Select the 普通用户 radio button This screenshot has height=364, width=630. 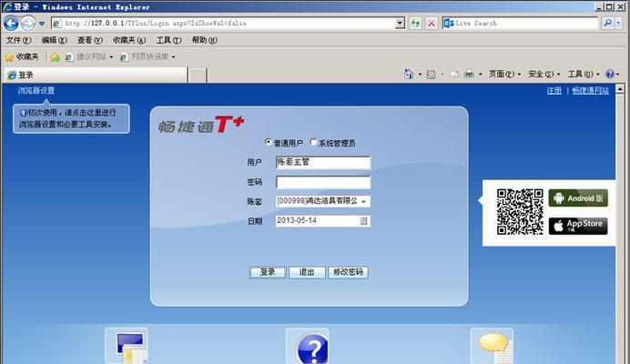point(269,142)
